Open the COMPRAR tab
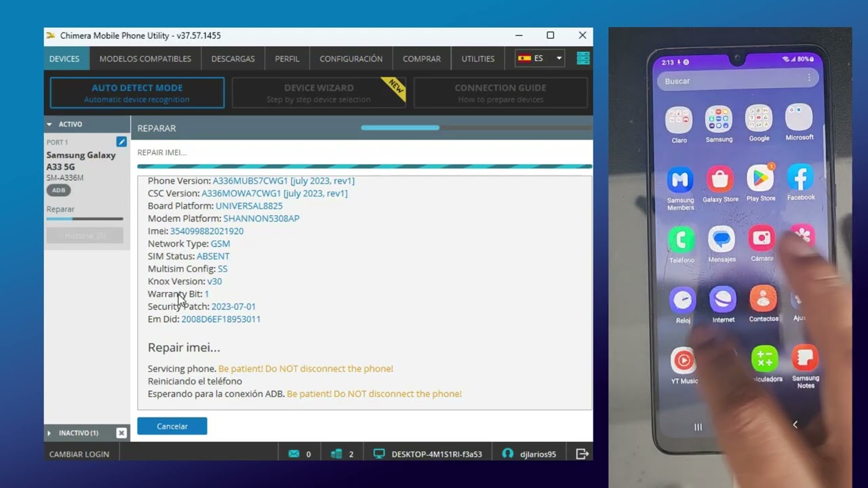 (422, 59)
